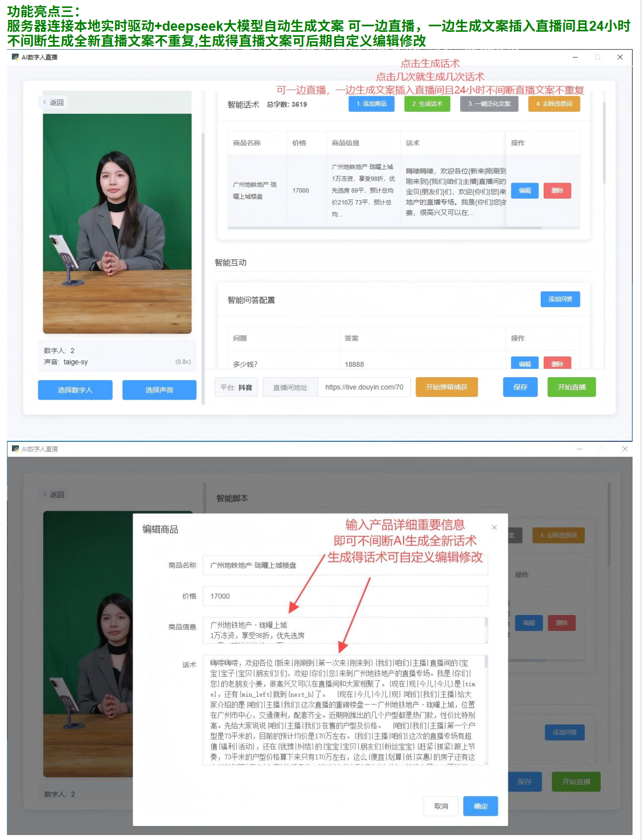
Task: Close the top AI数字人直播 window
Action: tap(620, 57)
